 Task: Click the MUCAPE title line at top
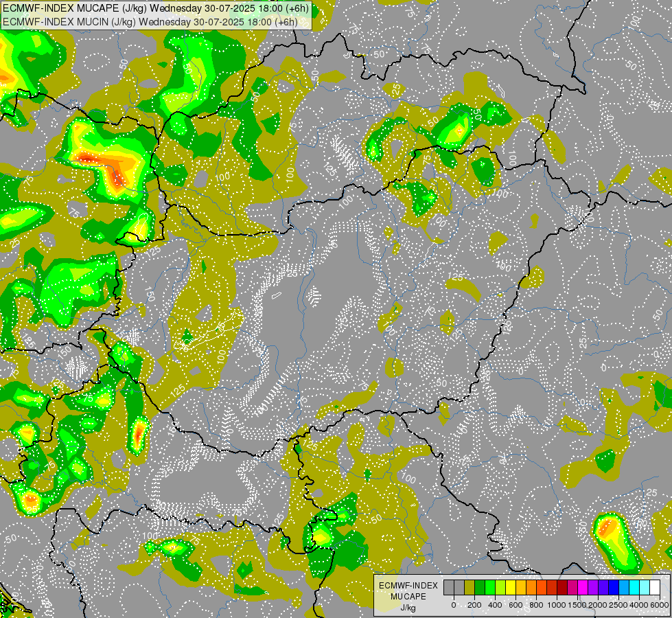click(156, 8)
